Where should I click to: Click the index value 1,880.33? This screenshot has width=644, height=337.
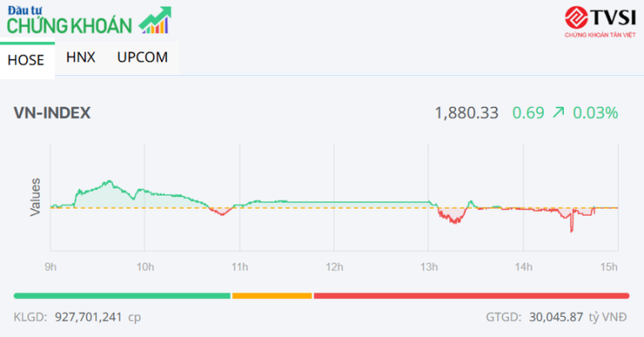coord(466,113)
